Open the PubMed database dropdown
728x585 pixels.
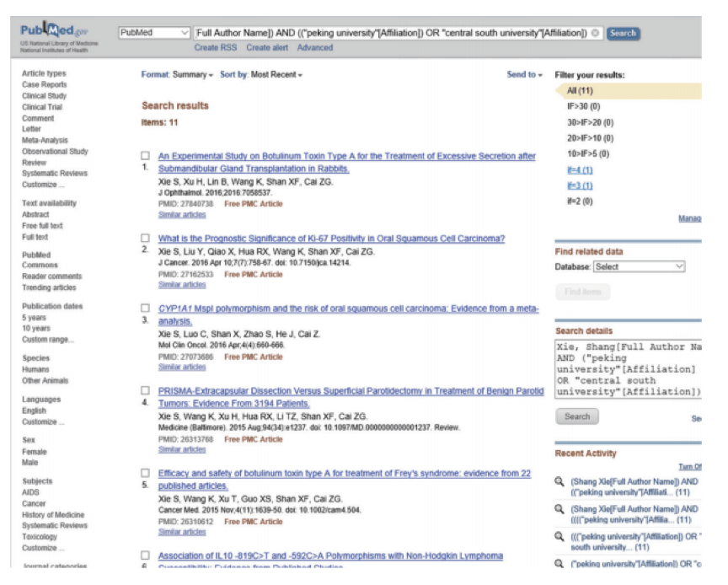tap(154, 33)
